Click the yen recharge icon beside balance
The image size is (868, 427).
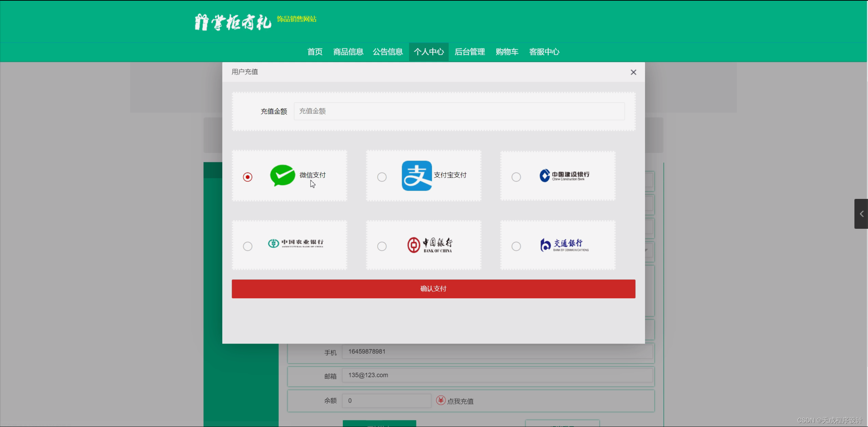[x=440, y=401]
